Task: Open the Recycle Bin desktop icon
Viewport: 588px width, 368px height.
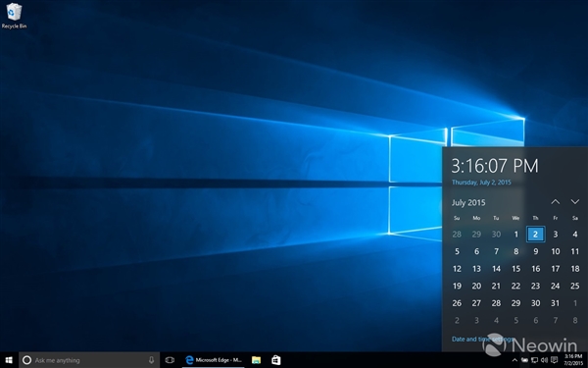Action: pos(14,16)
